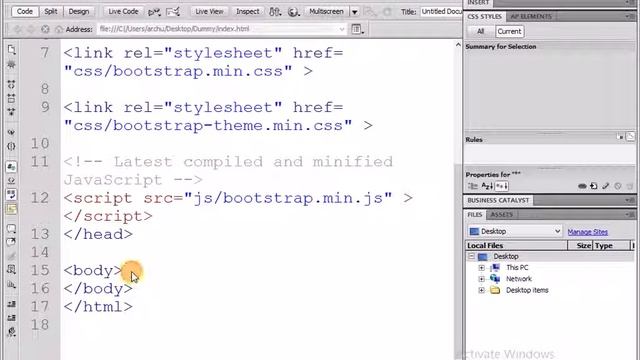Open the BUSINESS CATALYST panel tab
The image size is (640, 360).
tap(498, 200)
